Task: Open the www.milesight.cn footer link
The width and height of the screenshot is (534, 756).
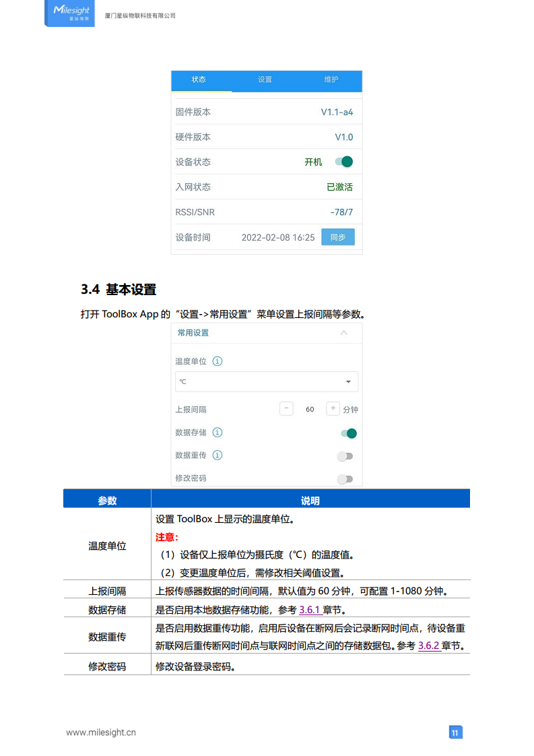Action: pos(101,732)
